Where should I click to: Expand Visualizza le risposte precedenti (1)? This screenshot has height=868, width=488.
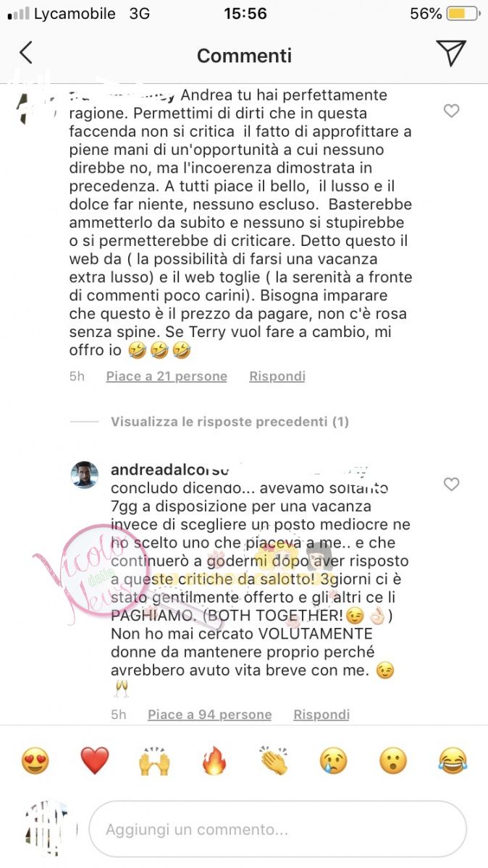[x=230, y=422]
